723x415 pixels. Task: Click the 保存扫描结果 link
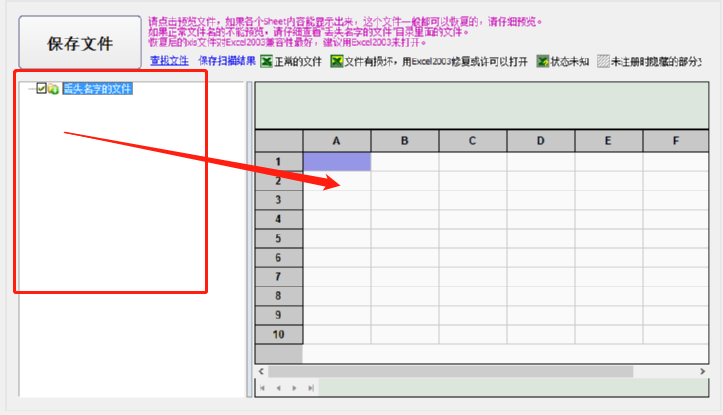tap(227, 61)
